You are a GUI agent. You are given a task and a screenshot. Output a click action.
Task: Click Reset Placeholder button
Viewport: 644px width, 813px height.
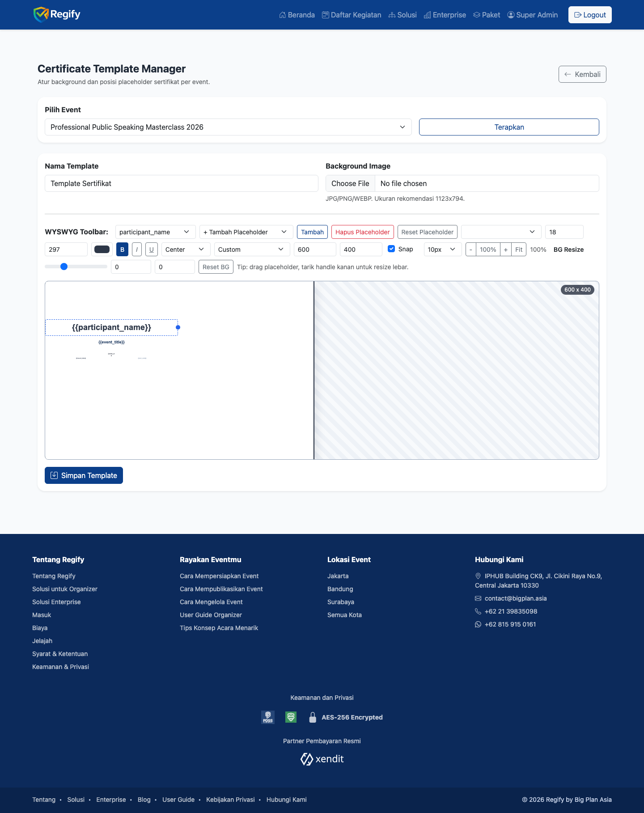pos(427,232)
